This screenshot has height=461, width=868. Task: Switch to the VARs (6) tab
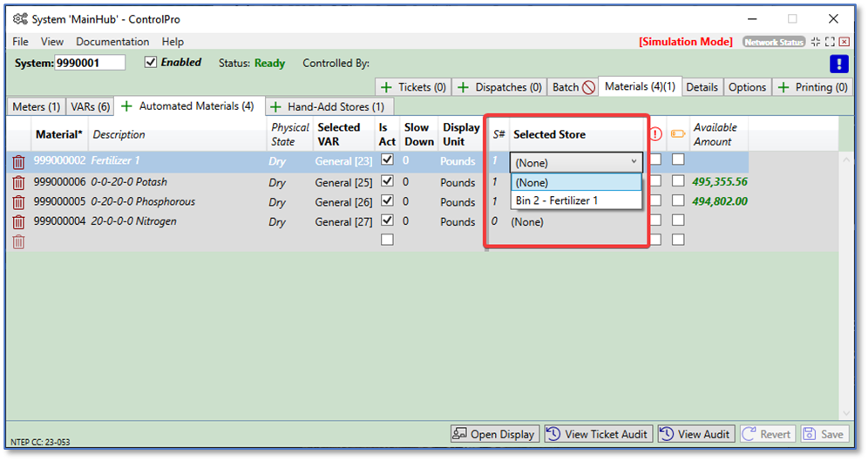tap(91, 106)
